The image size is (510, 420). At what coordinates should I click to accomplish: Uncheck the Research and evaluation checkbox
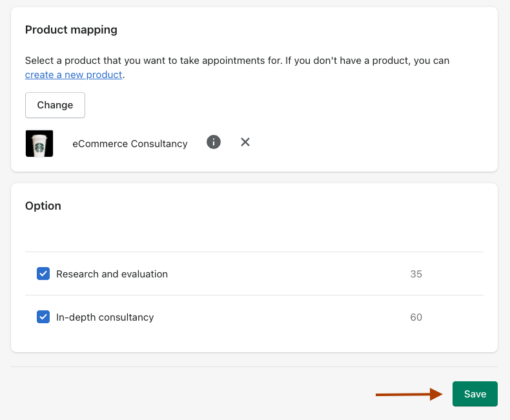click(43, 274)
